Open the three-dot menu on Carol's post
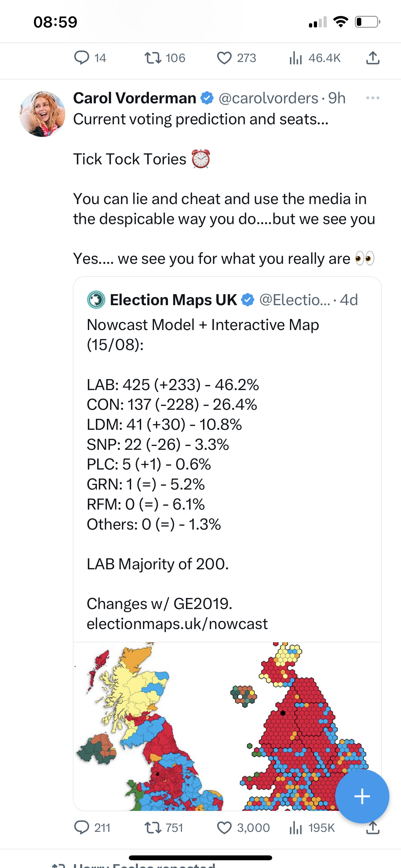 point(373,98)
